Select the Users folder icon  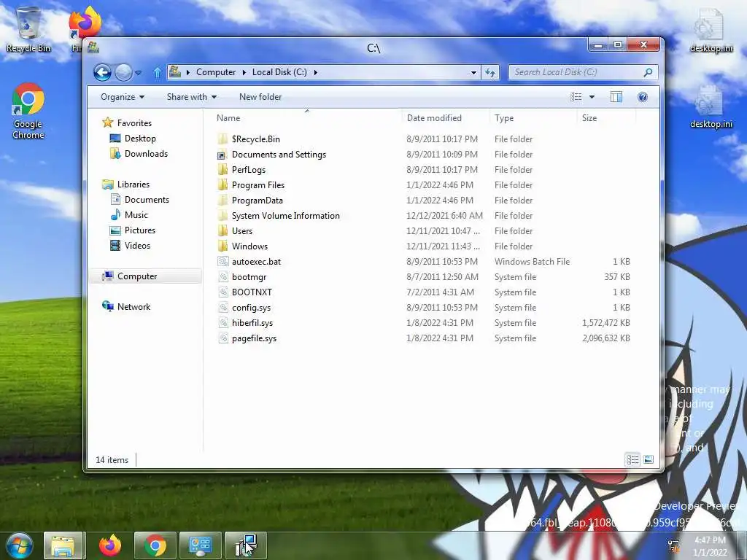(x=222, y=231)
